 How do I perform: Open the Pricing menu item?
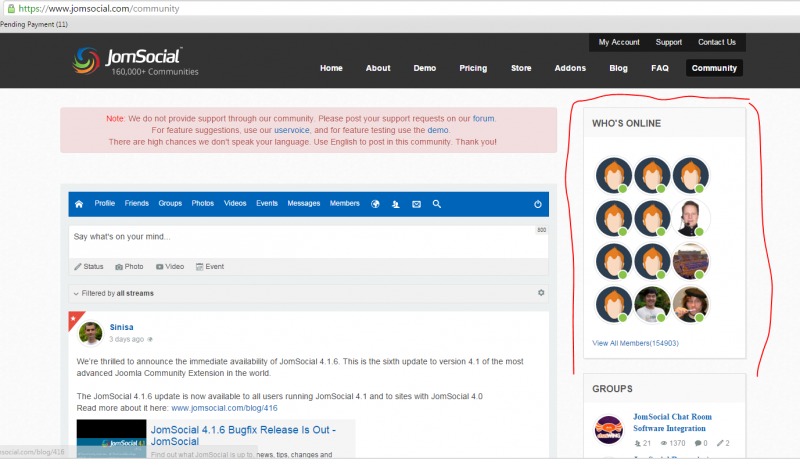point(473,68)
